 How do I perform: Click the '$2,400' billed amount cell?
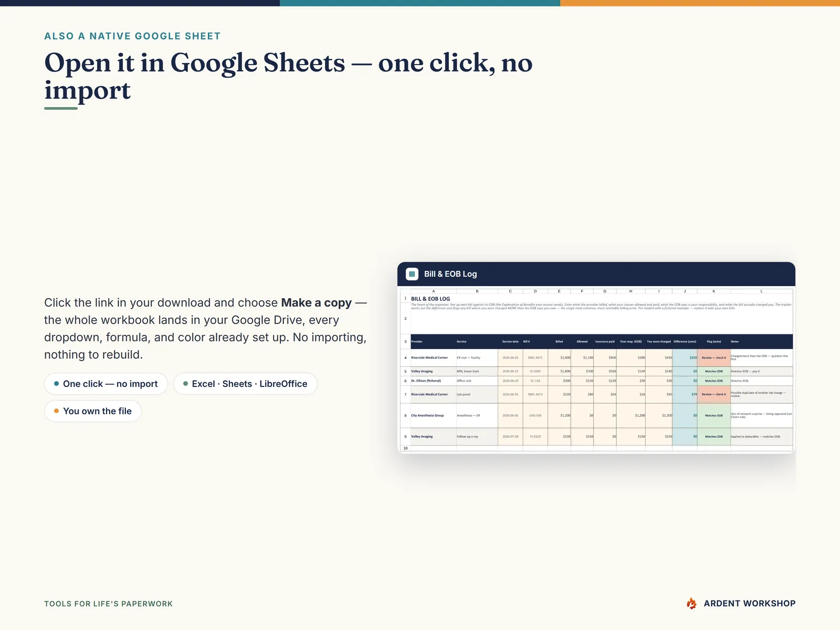click(560, 358)
